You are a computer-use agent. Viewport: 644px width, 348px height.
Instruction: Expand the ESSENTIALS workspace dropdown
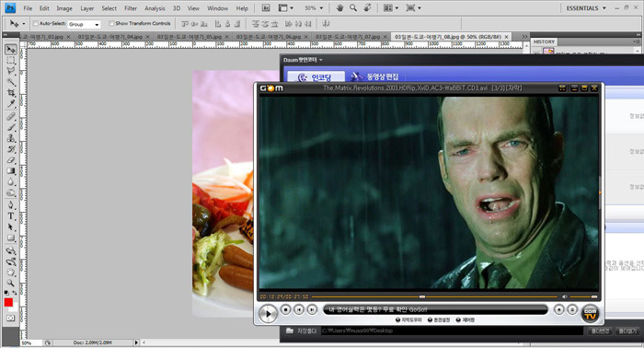[586, 7]
